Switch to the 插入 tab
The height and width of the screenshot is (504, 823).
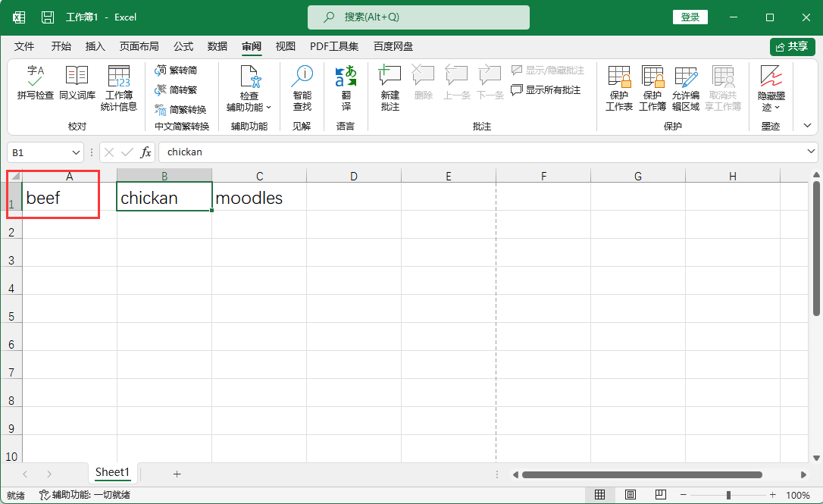pyautogui.click(x=95, y=47)
